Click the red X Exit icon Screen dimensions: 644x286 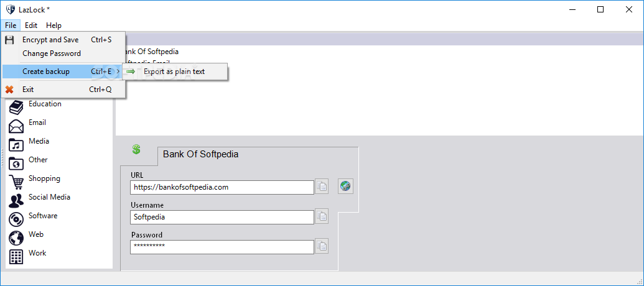click(x=9, y=90)
